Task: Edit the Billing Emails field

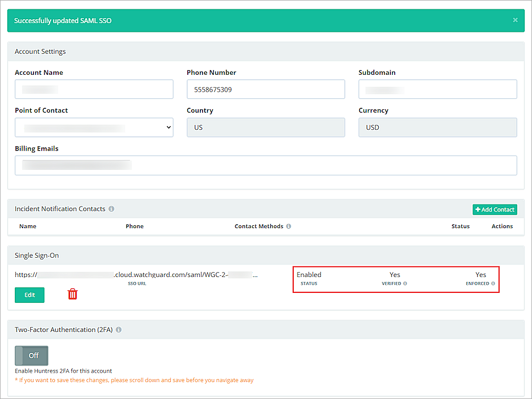Action: (266, 165)
